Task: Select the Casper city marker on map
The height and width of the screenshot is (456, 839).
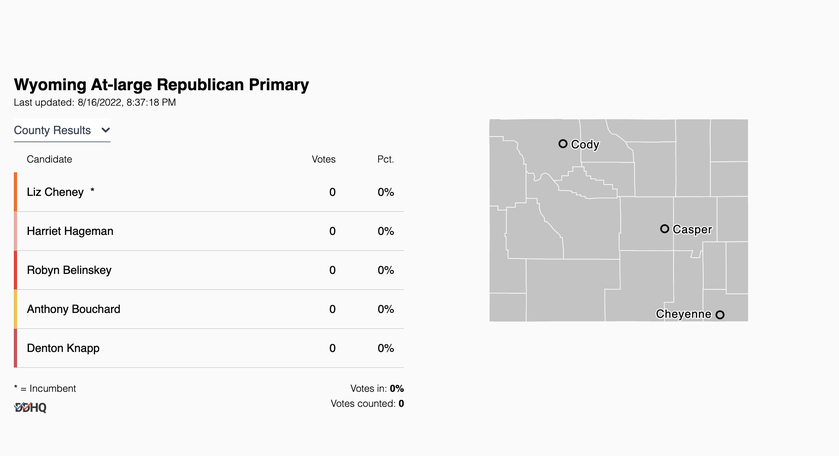Action: click(665, 229)
